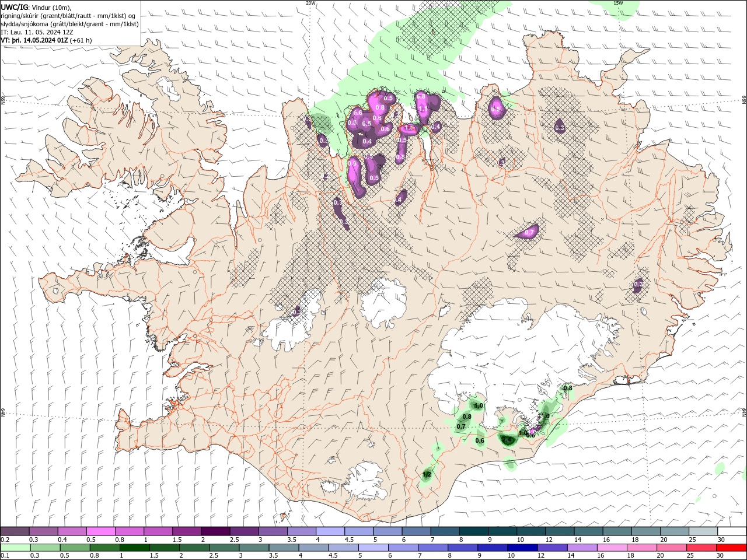747x560 pixels.
Task: Pick violet rain-scale swatch between 12 and 14
Action: click(552, 548)
